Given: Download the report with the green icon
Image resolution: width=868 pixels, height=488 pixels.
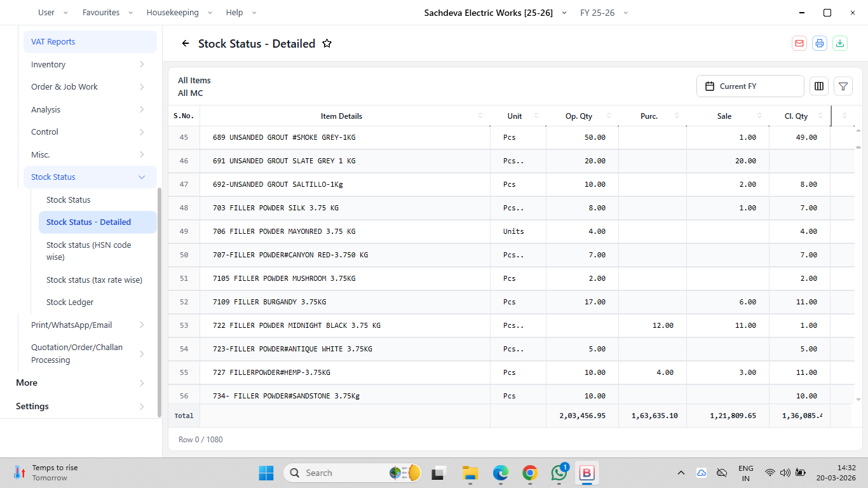Looking at the screenshot, I should tap(840, 43).
